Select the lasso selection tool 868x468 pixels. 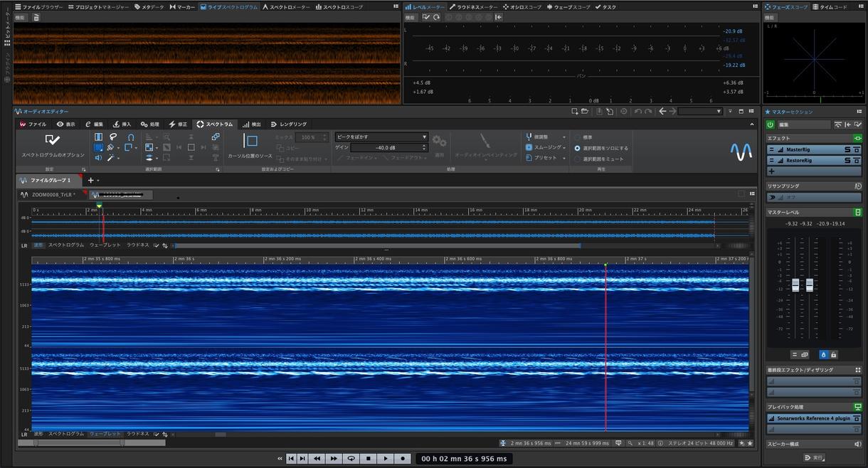pyautogui.click(x=112, y=137)
